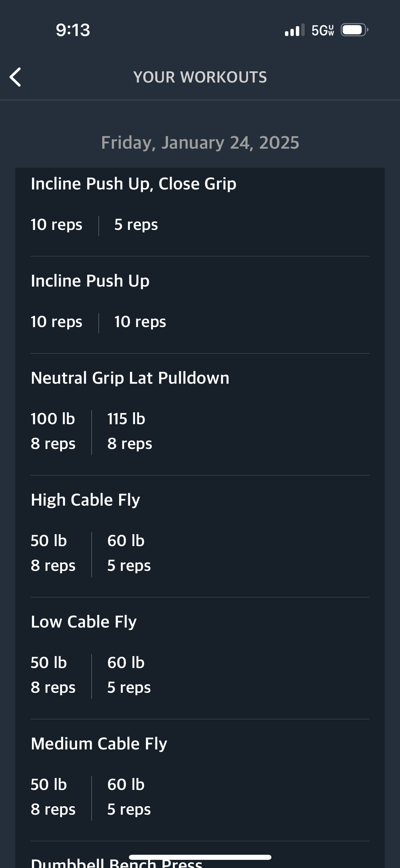Image resolution: width=400 pixels, height=868 pixels.
Task: Select the 50 lb Low Cable Fly set
Action: [53, 675]
